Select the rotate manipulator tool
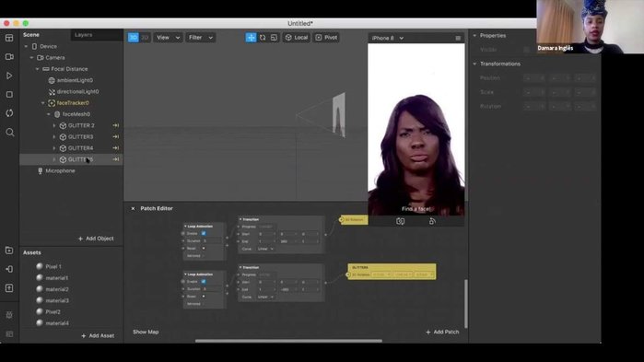 click(x=263, y=38)
